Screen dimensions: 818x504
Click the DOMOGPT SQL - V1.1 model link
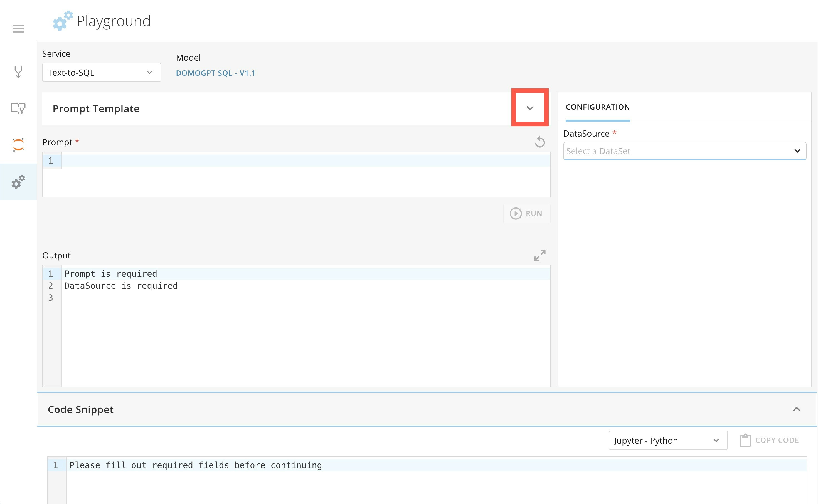coord(215,73)
